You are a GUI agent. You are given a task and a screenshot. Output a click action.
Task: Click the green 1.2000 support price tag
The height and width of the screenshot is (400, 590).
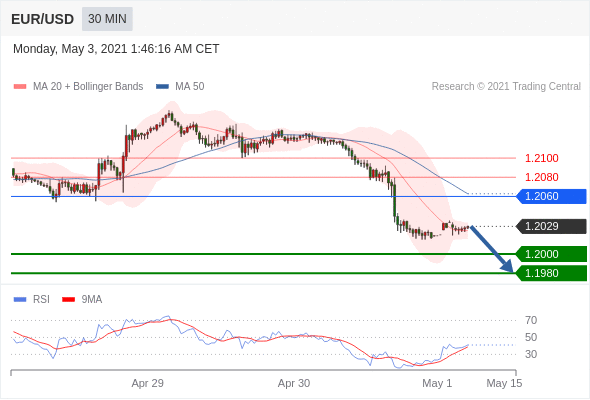(551, 254)
